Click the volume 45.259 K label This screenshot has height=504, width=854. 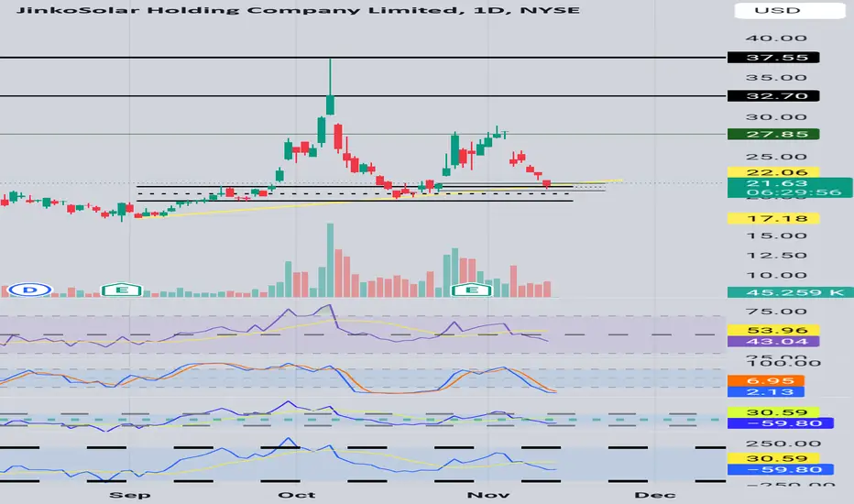(x=790, y=292)
